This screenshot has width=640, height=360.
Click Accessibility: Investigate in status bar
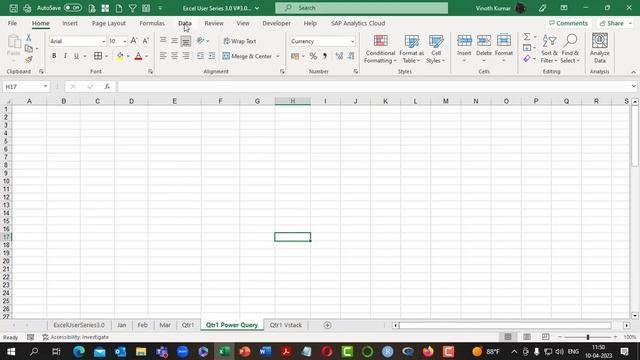click(76, 337)
